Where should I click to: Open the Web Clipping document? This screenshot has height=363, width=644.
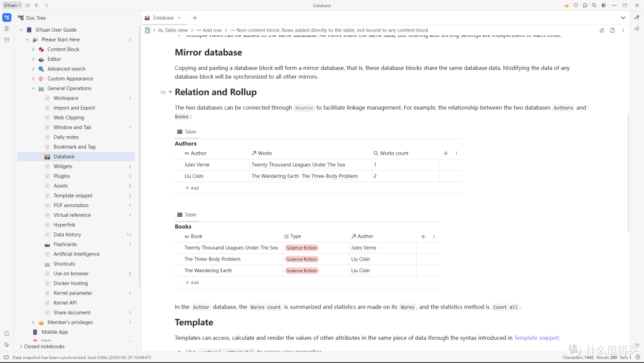point(69,118)
